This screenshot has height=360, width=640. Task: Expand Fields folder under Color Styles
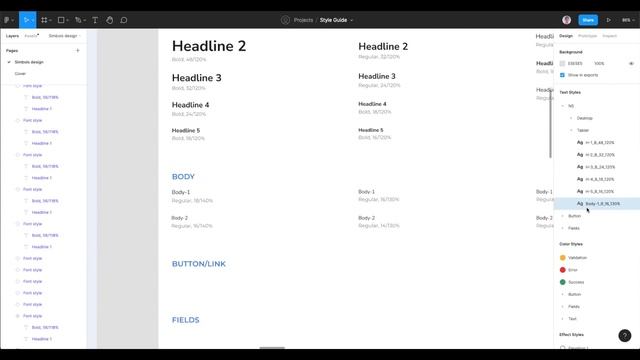pyautogui.click(x=563, y=307)
